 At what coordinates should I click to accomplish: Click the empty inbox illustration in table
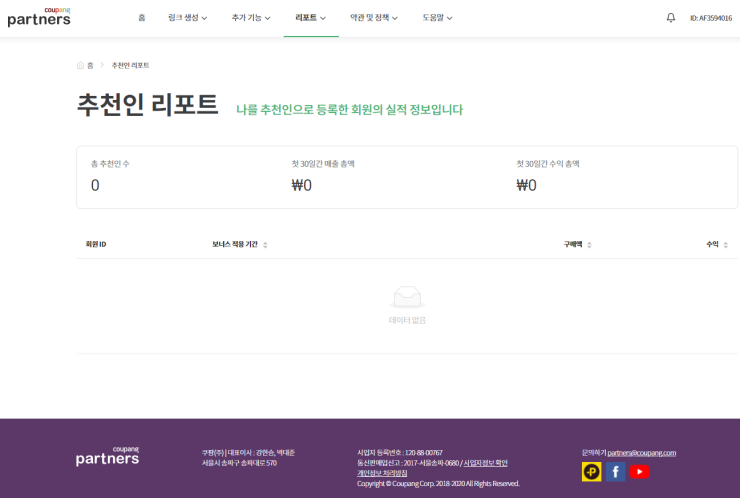[x=407, y=297]
